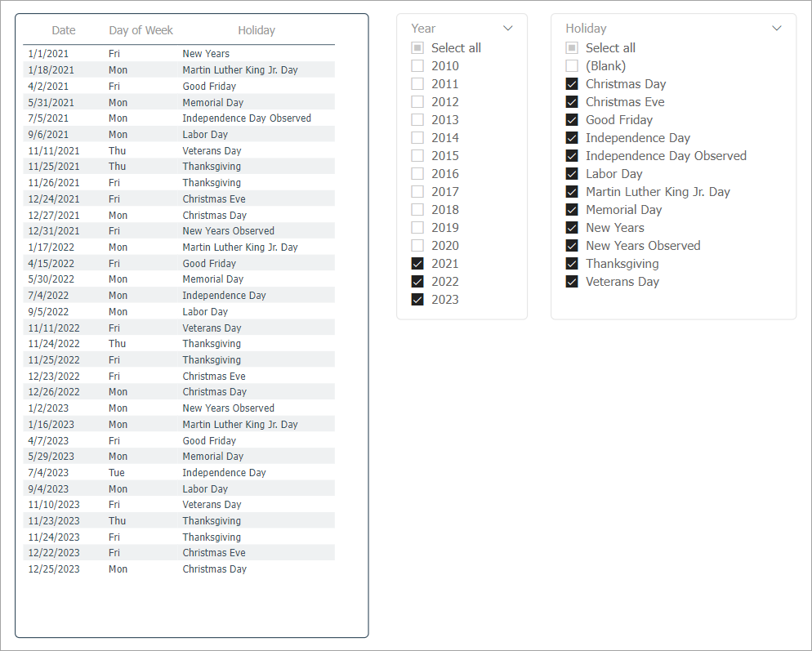Uncheck Independence Day Observed in Holiday slicer
Viewport: 812px width, 651px height.
click(572, 156)
